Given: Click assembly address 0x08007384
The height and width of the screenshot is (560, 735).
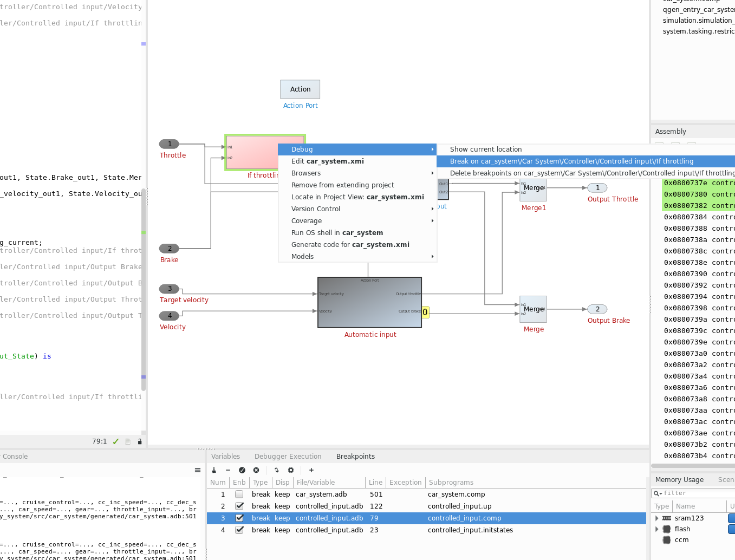Looking at the screenshot, I should (x=685, y=217).
